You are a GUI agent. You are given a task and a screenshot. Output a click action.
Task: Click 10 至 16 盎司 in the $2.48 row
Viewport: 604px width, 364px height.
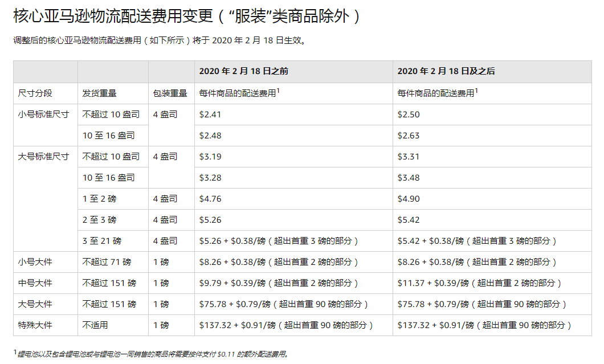tap(109, 136)
